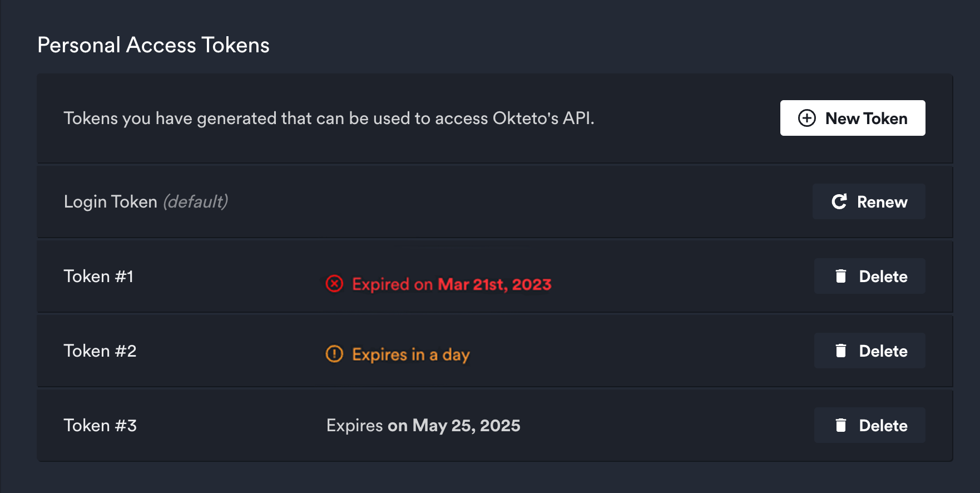Image resolution: width=980 pixels, height=493 pixels.
Task: Click the trash icon for Token #2
Action: (842, 351)
